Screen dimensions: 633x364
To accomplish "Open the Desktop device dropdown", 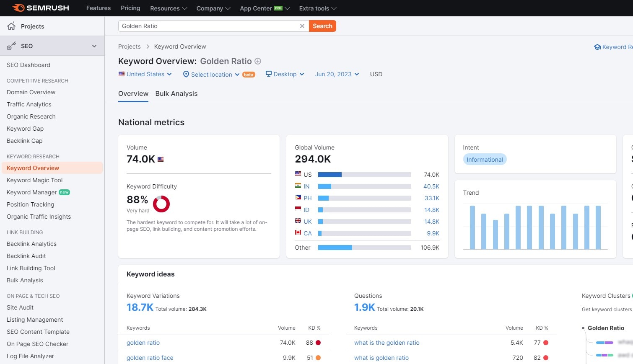I will [x=285, y=74].
